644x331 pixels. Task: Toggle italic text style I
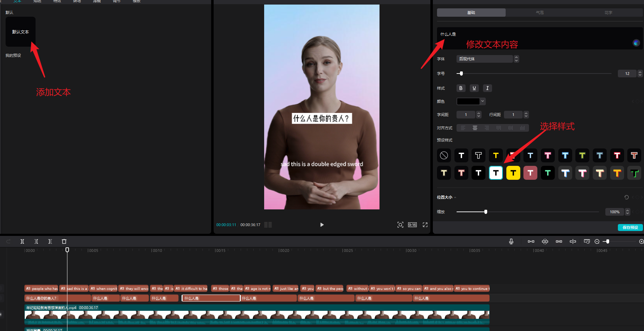tap(487, 88)
